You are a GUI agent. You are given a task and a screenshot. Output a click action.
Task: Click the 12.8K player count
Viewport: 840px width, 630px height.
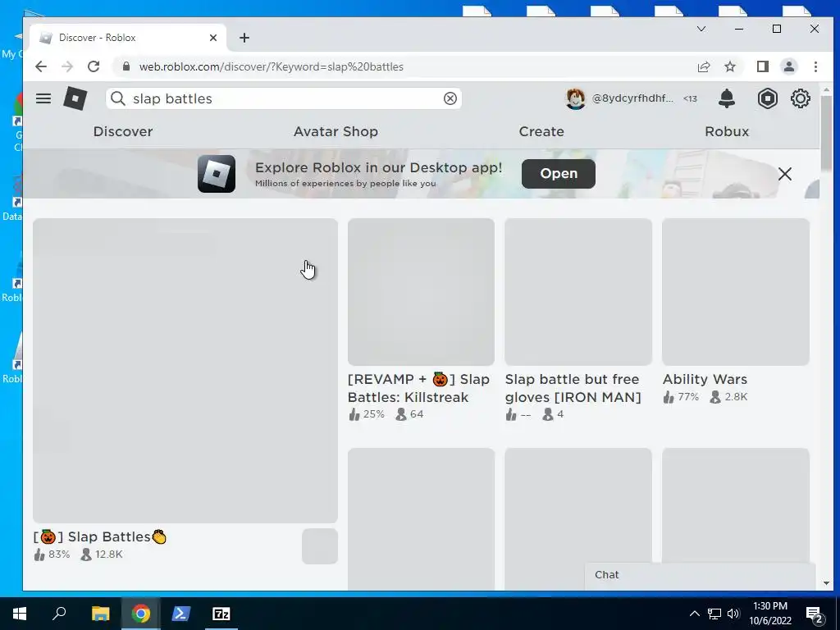coord(102,555)
